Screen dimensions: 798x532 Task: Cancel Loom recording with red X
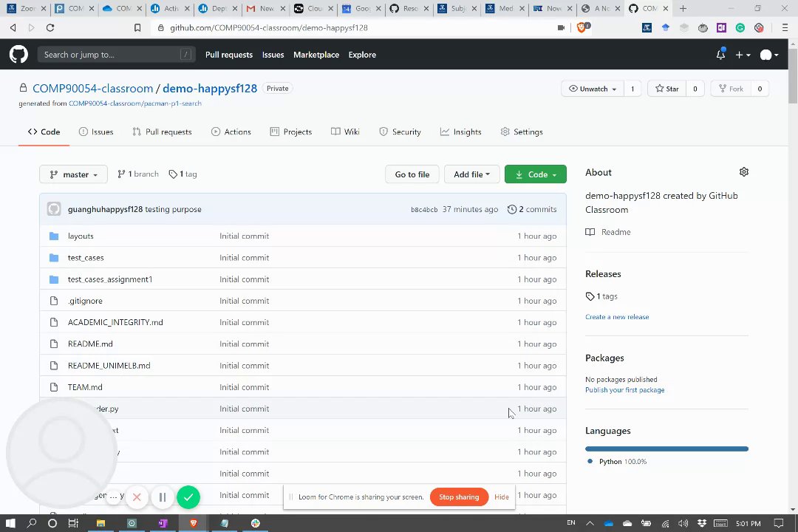coord(137,497)
